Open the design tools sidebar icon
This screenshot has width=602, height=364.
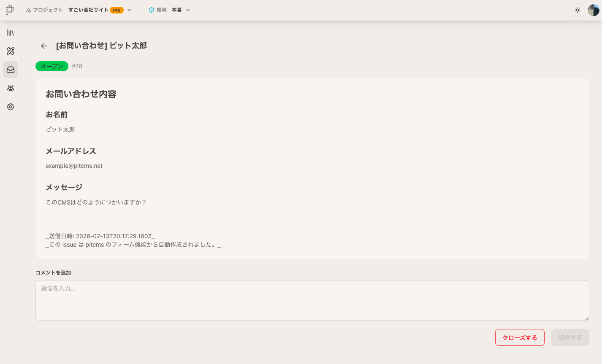coord(11,51)
